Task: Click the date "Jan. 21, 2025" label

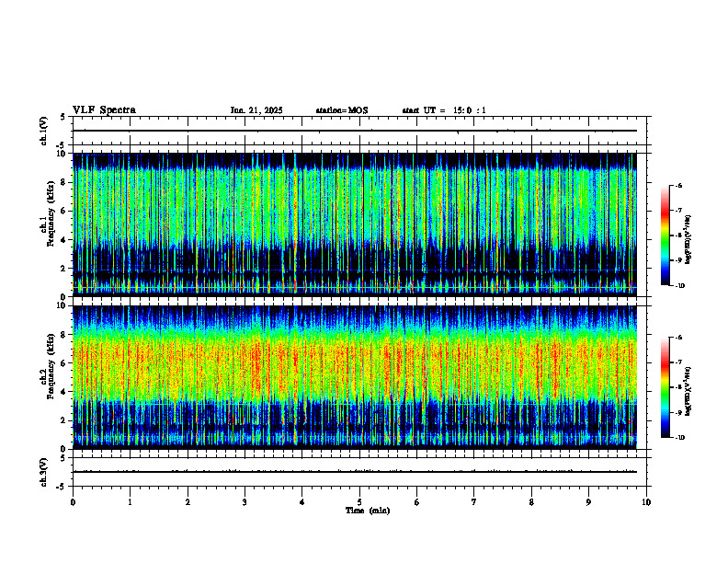Action: click(x=256, y=110)
